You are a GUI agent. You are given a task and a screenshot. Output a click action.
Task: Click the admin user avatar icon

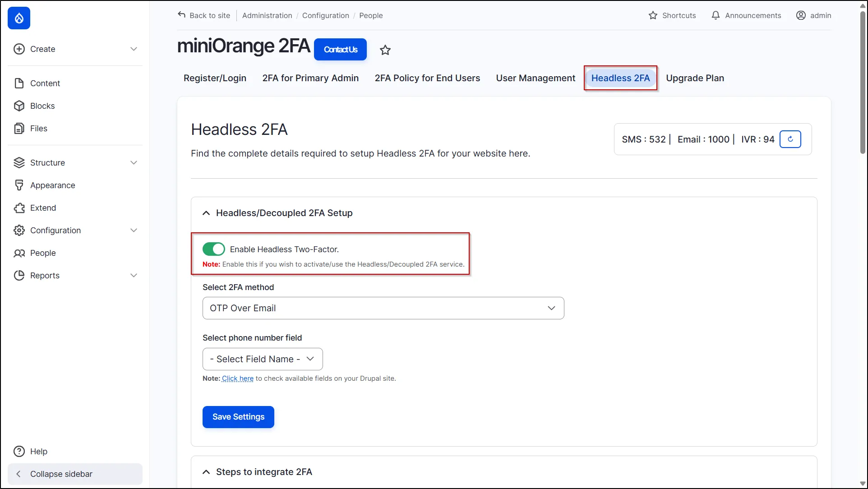click(x=801, y=15)
